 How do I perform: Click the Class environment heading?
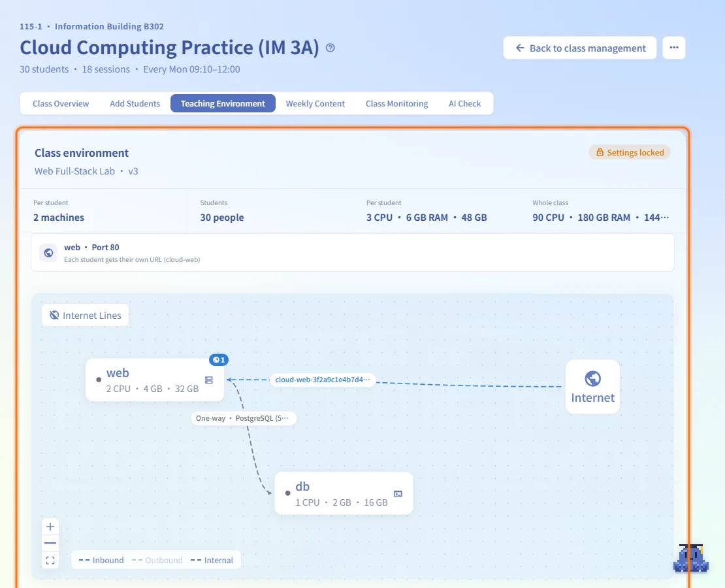coord(82,153)
